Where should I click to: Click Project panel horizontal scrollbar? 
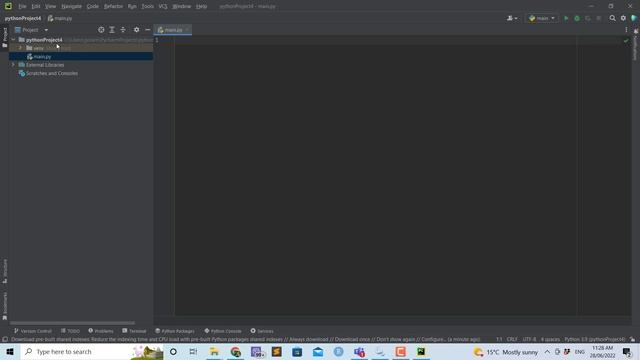coord(72,323)
